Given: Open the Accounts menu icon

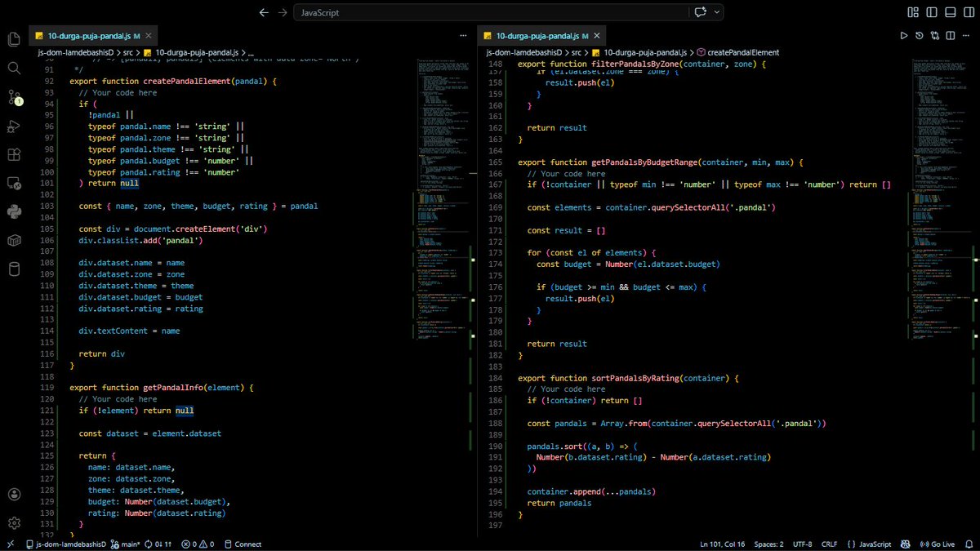Looking at the screenshot, I should pos(14,494).
